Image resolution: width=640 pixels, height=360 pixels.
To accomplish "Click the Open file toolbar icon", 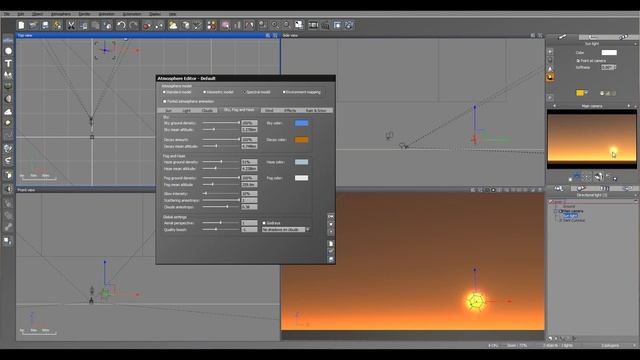I will 33,25.
